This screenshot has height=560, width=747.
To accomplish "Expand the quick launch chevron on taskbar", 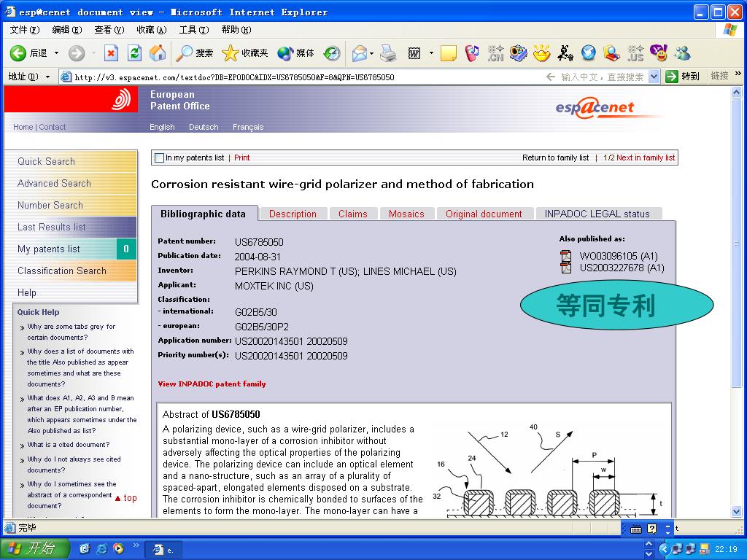I will pyautogui.click(x=136, y=545).
